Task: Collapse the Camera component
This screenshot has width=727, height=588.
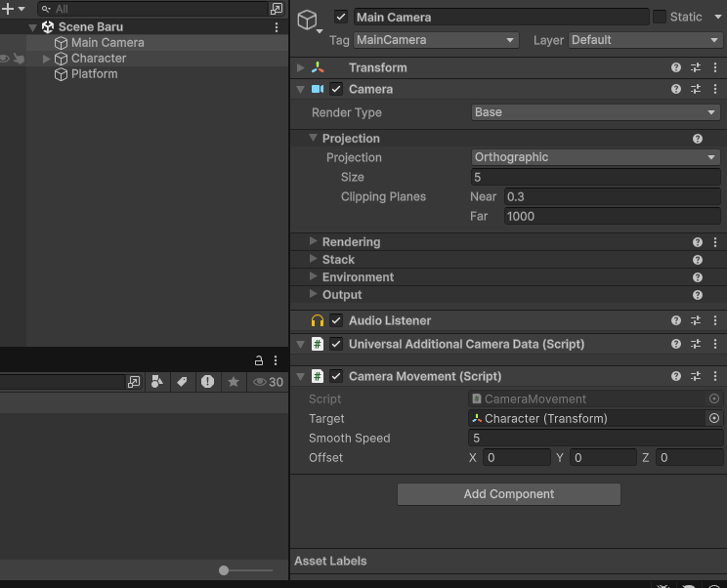Action: pos(300,89)
